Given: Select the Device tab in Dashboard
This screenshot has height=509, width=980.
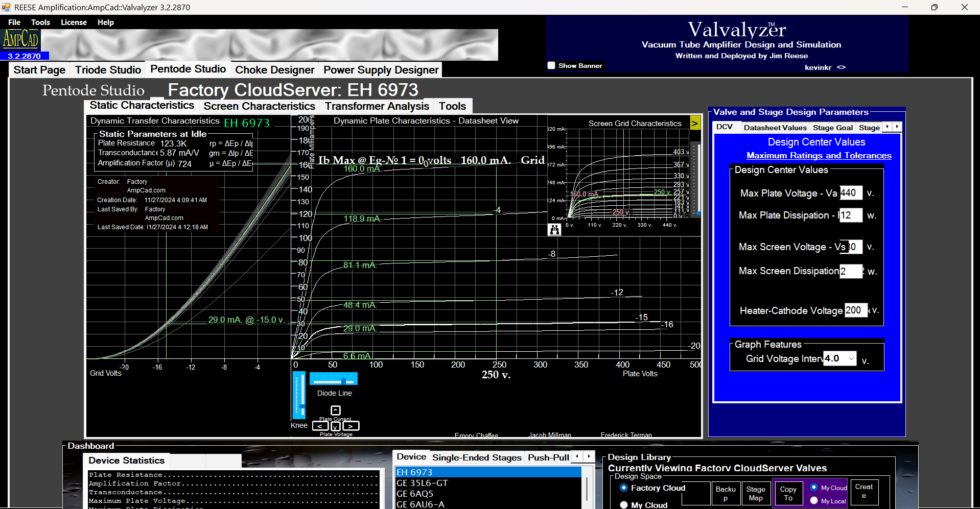Looking at the screenshot, I should point(411,457).
